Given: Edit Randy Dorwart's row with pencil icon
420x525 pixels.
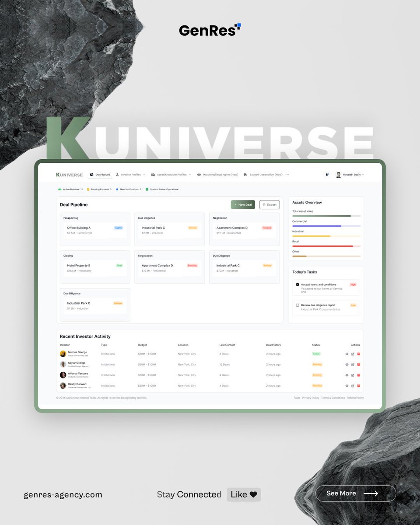Looking at the screenshot, I should tap(353, 386).
